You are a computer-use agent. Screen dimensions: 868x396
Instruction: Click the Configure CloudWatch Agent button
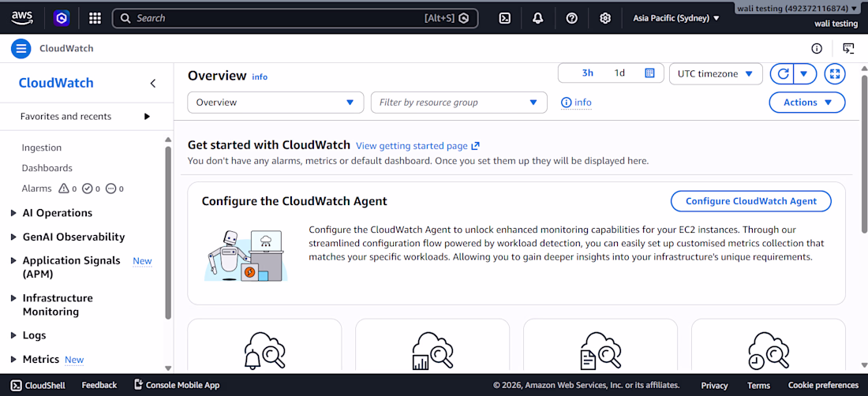click(751, 201)
